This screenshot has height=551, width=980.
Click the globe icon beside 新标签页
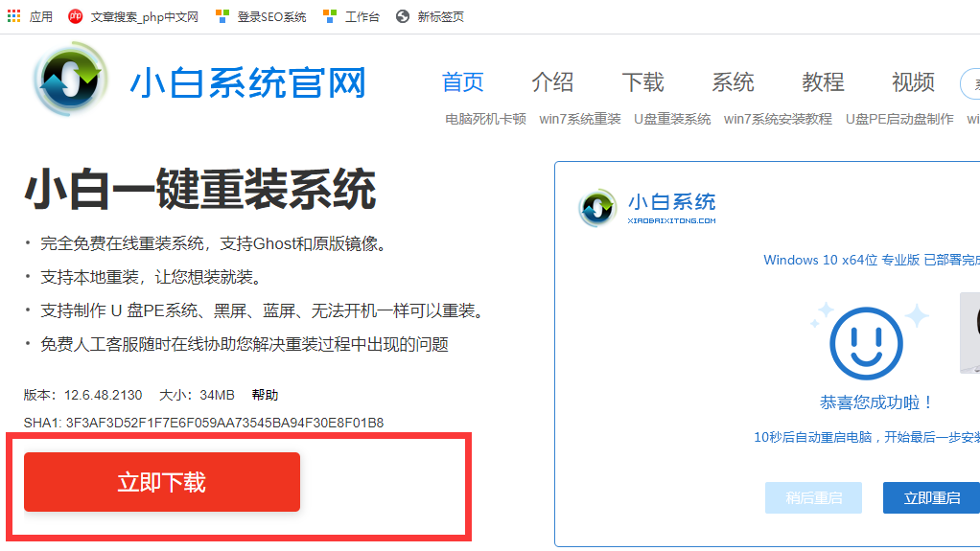click(403, 17)
